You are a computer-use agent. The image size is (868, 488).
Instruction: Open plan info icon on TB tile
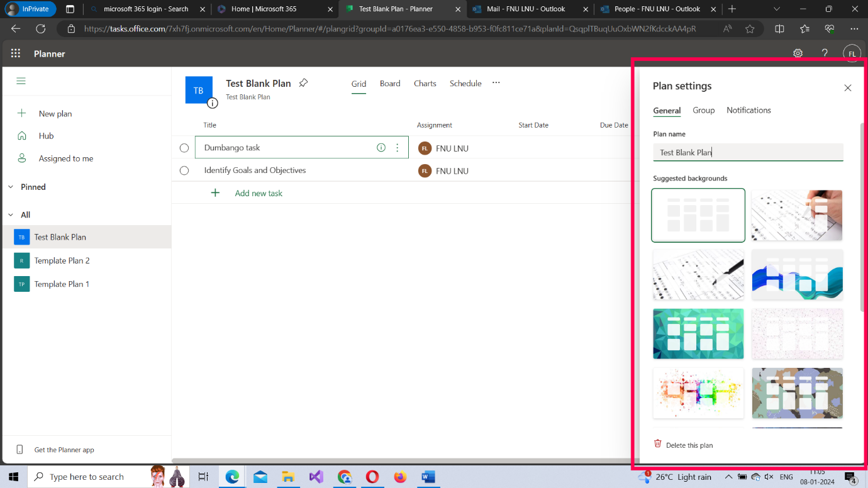(x=213, y=103)
